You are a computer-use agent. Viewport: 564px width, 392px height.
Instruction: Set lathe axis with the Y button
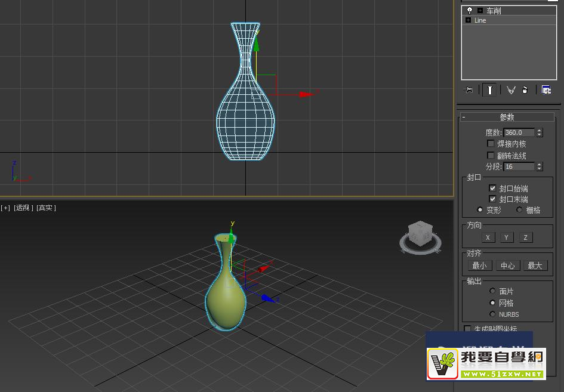coord(506,237)
